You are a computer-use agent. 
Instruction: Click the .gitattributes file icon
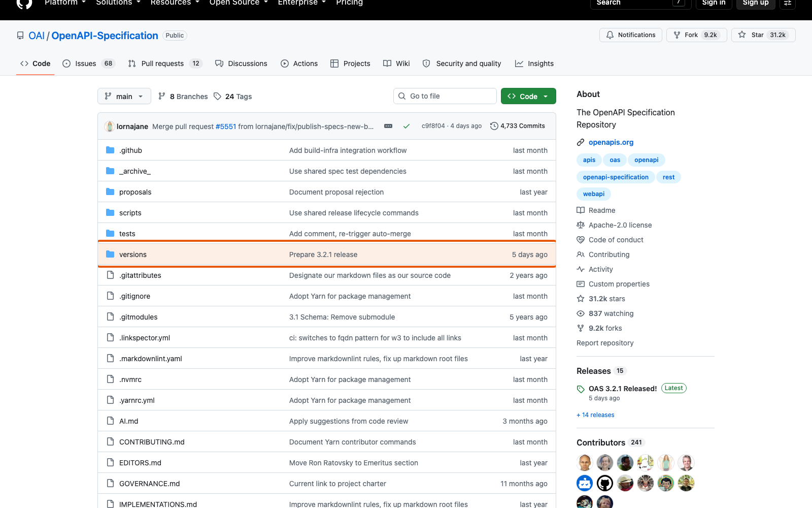click(x=110, y=275)
